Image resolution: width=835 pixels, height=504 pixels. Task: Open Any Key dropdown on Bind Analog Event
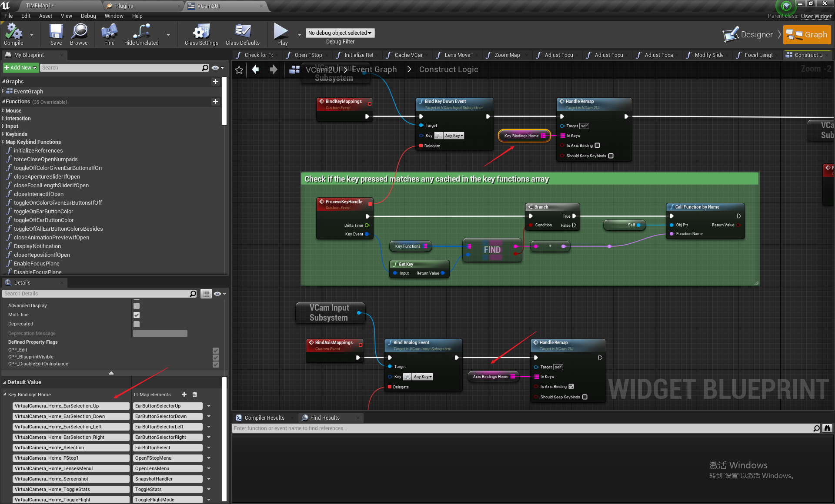pos(423,377)
